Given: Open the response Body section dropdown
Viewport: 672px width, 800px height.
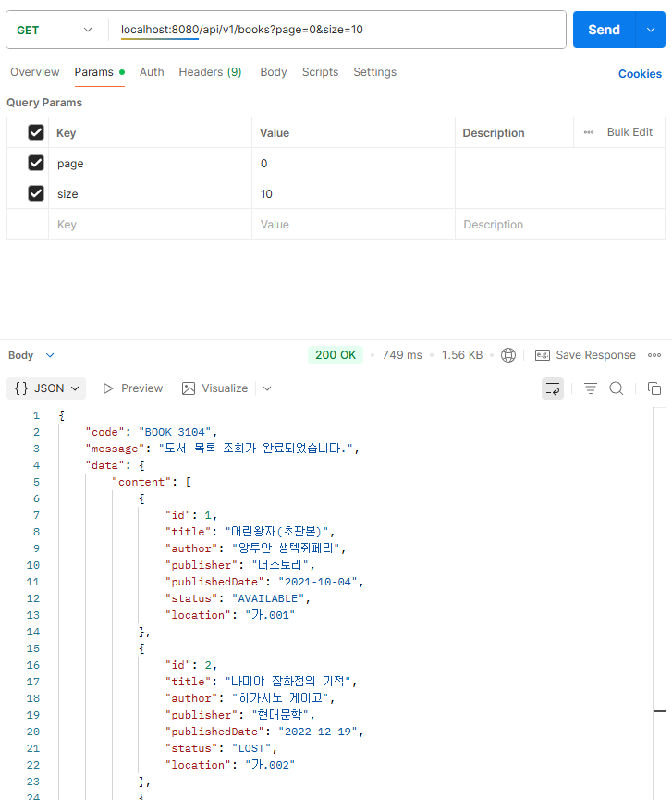Looking at the screenshot, I should [x=31, y=355].
